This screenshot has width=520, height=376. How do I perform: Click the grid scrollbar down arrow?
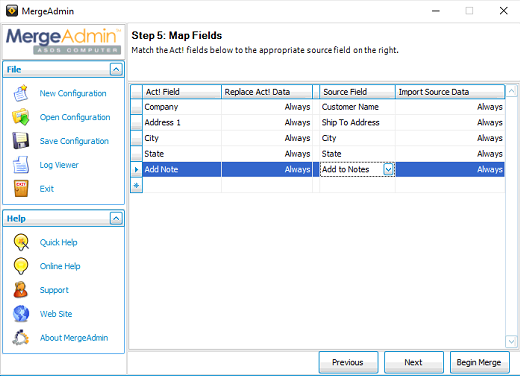tap(511, 341)
